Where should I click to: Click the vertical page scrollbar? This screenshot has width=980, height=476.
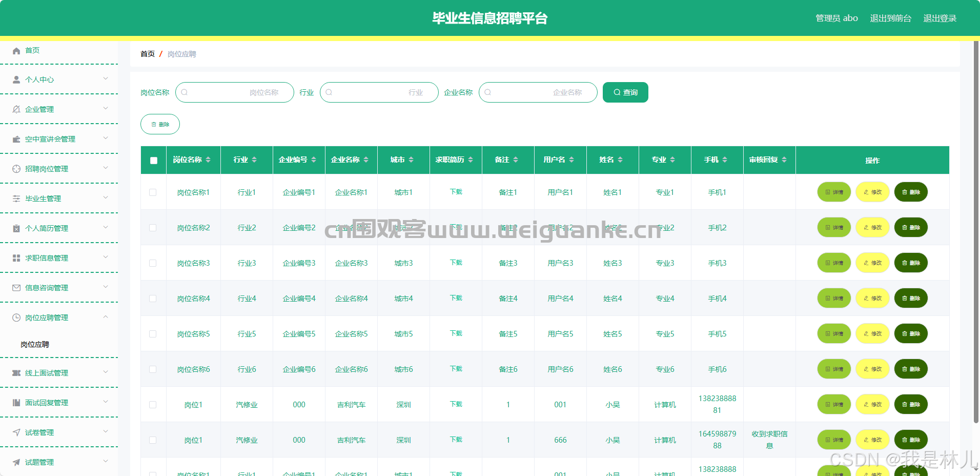coord(976,232)
